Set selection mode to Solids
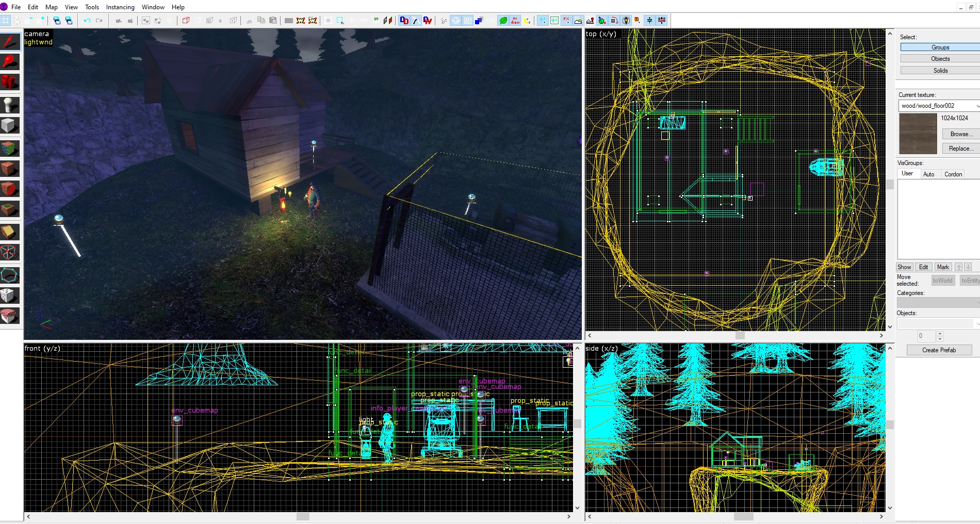This screenshot has height=524, width=980. click(x=940, y=71)
